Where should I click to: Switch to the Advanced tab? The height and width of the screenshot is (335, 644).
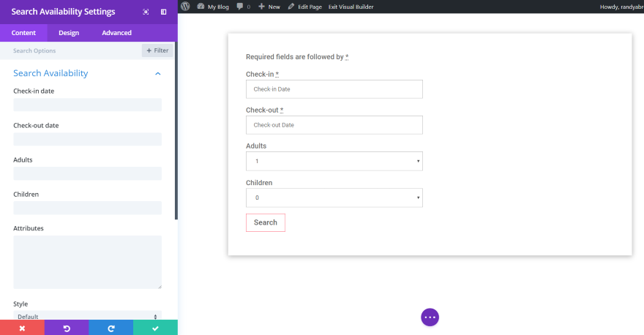point(116,33)
